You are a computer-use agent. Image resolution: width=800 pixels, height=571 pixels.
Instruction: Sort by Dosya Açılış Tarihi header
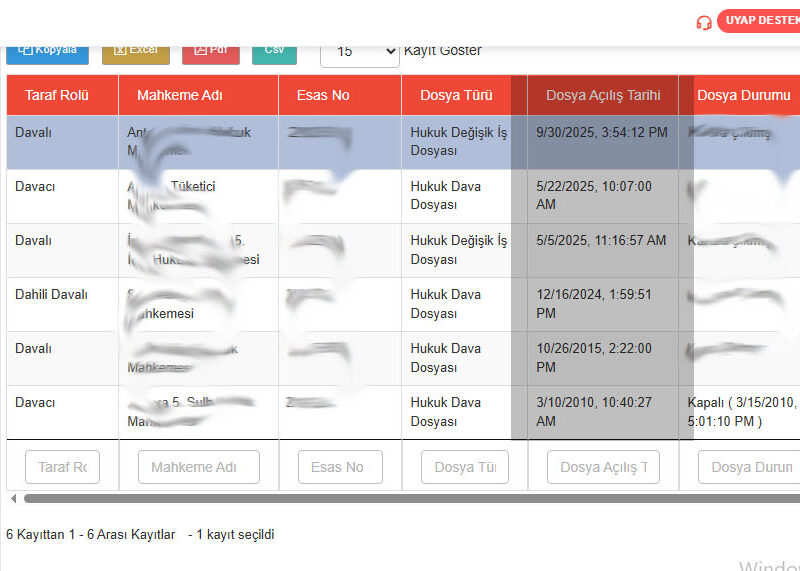click(x=603, y=95)
